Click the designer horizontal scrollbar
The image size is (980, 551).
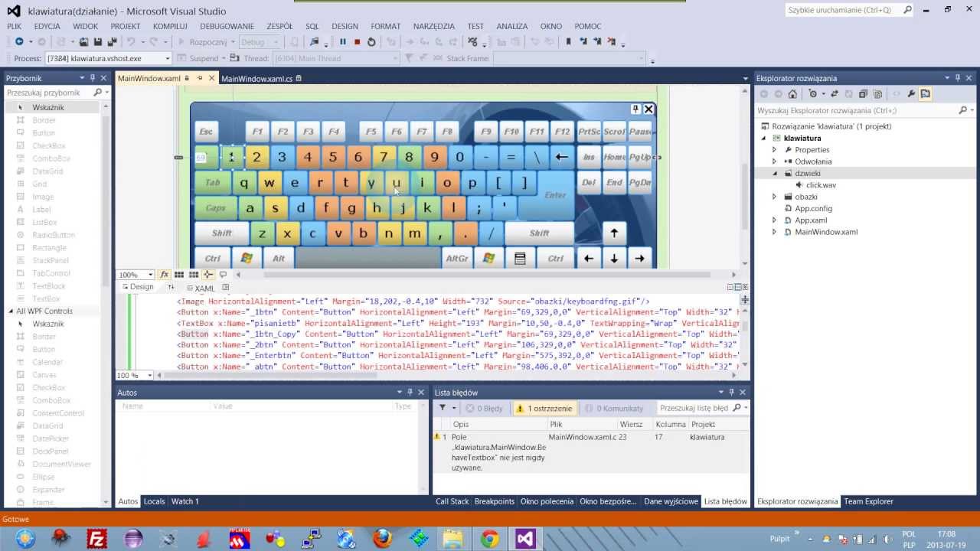coord(486,275)
